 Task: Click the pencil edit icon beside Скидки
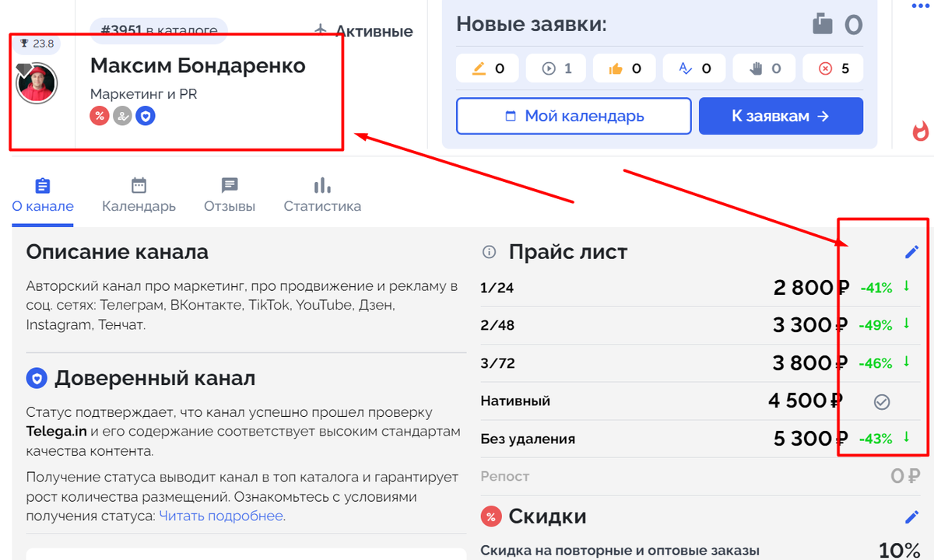tap(911, 516)
